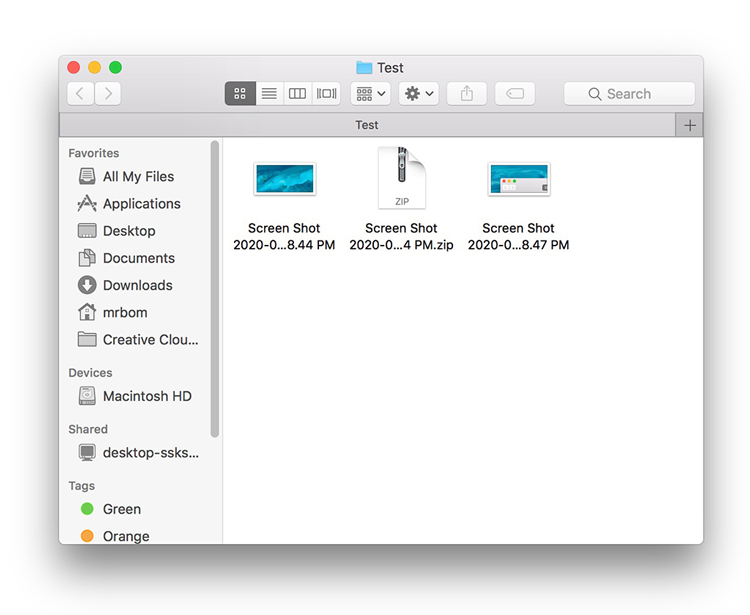Go forward with the right arrow button
The image size is (750, 615).
108,93
